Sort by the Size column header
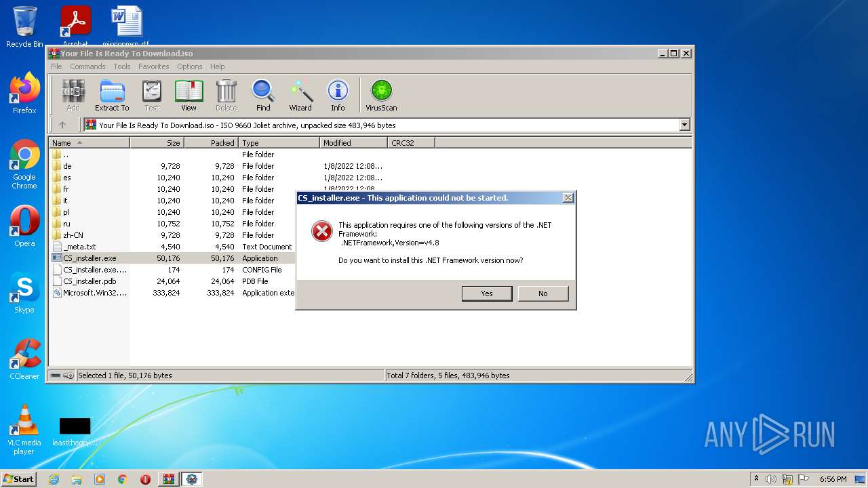This screenshot has width=868, height=488. click(157, 143)
